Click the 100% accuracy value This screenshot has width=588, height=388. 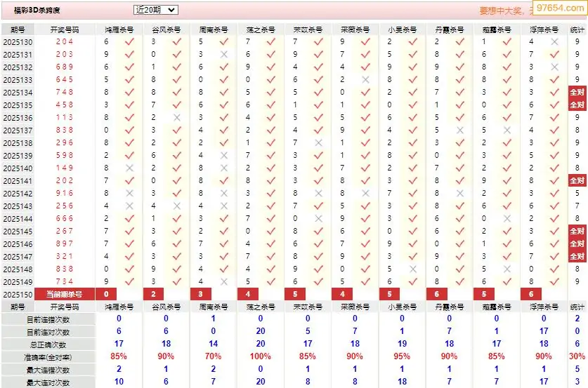pyautogui.click(x=260, y=356)
